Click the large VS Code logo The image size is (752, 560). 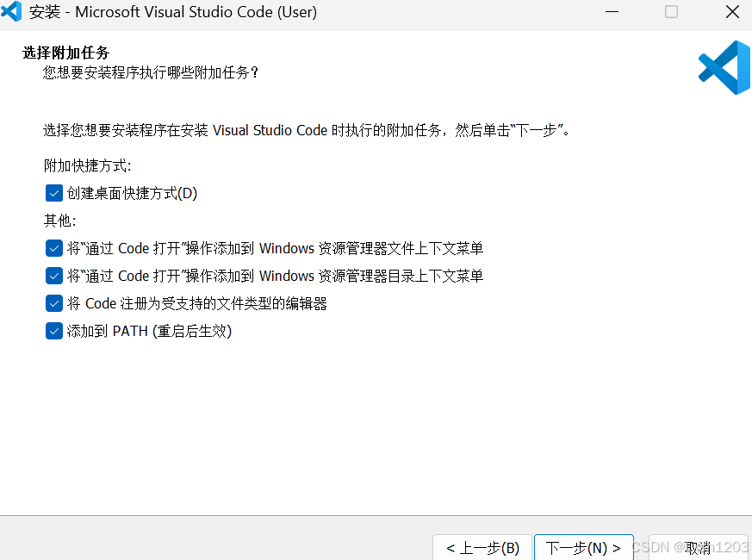(x=724, y=68)
